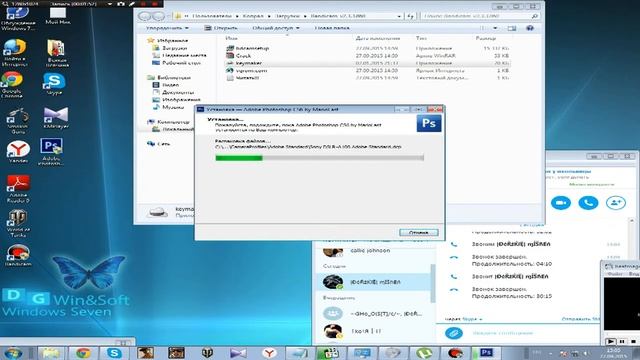The image size is (640, 360).
Task: Open the Organize dropdown in Explorer
Action: [167, 28]
